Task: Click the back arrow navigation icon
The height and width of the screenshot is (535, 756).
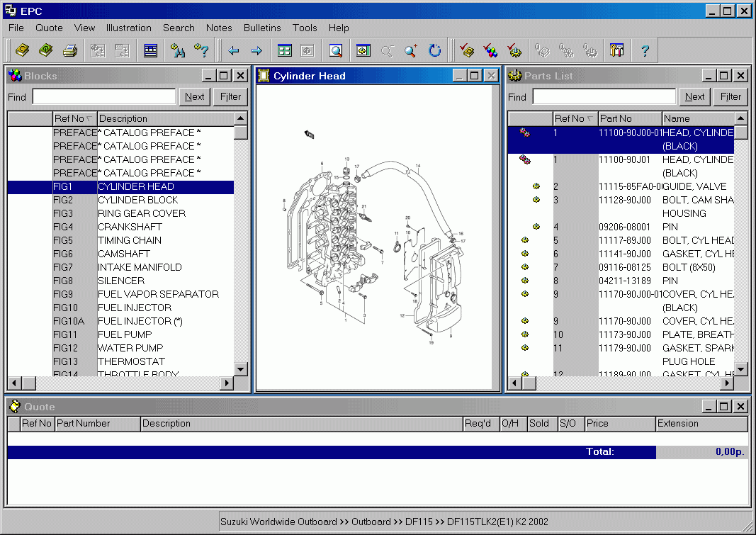Action: point(235,50)
